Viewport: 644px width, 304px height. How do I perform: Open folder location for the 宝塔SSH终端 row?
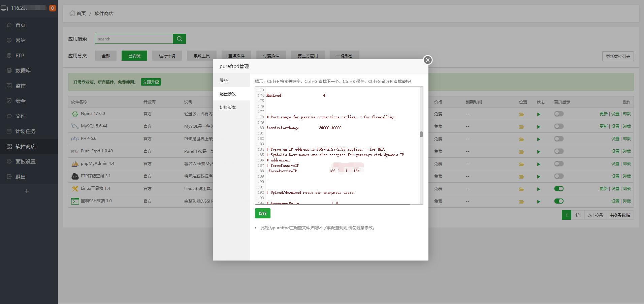[x=521, y=202]
